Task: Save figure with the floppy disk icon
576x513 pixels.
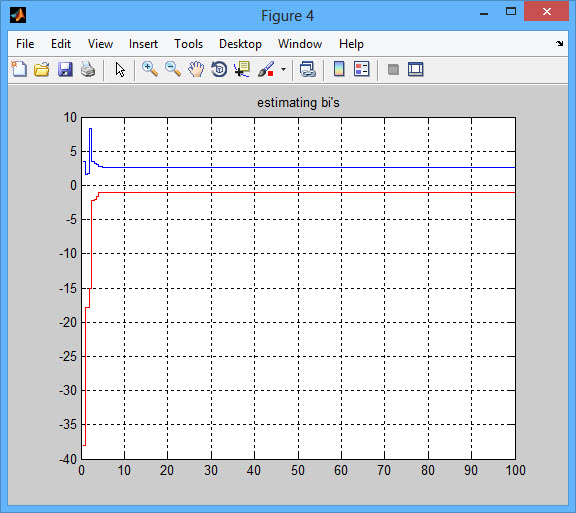Action: click(x=65, y=69)
